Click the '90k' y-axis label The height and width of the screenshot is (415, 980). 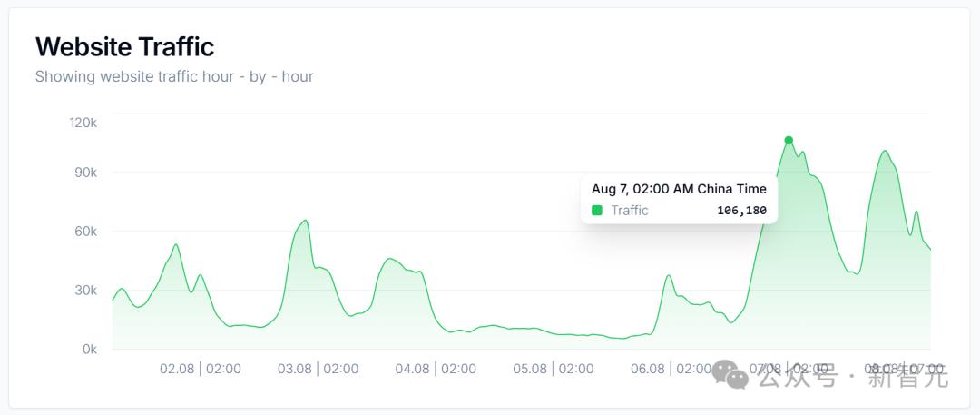[85, 173]
